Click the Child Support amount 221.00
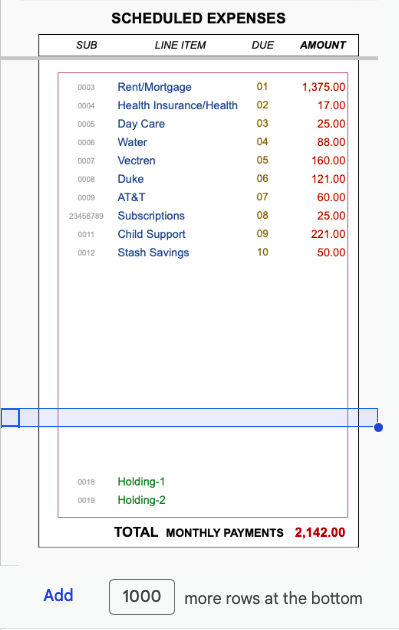This screenshot has height=630, width=399. coord(328,234)
